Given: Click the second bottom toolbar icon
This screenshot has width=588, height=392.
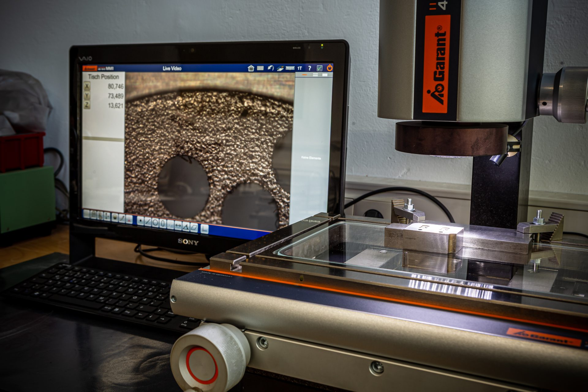Looking at the screenshot, I should (x=93, y=215).
